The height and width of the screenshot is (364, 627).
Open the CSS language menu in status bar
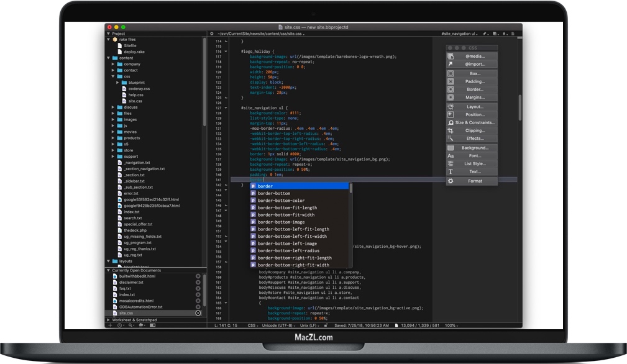[254, 324]
